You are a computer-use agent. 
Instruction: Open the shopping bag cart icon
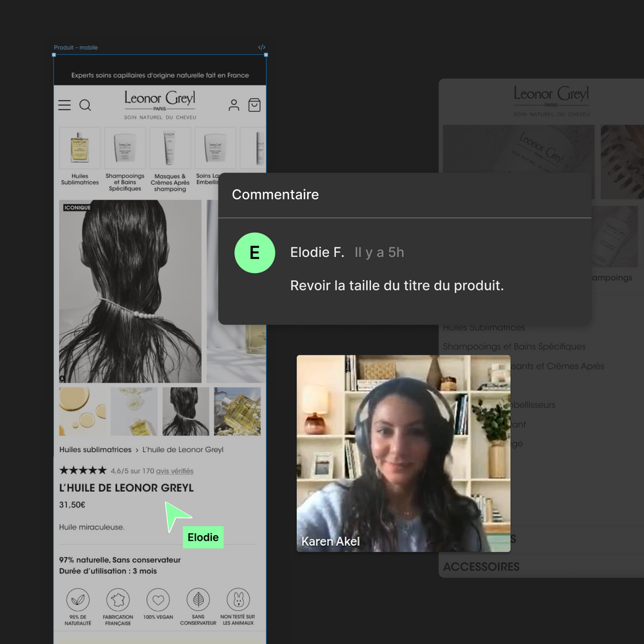pyautogui.click(x=254, y=105)
